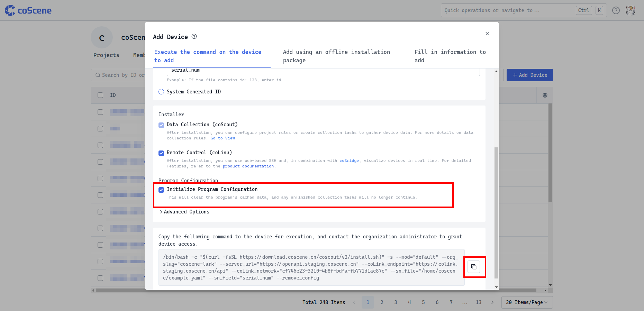The width and height of the screenshot is (644, 311).
Task: Toggle Data Collection (coScout) checkbox
Action: pos(161,125)
